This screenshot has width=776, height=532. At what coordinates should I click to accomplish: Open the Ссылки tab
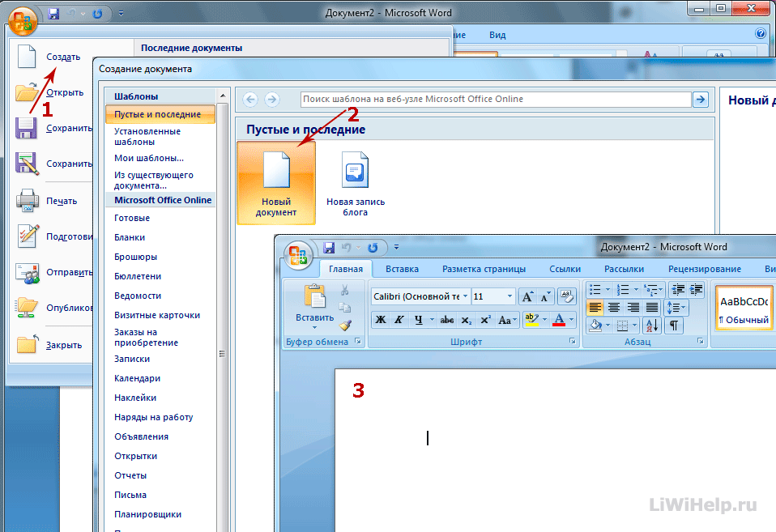(565, 269)
